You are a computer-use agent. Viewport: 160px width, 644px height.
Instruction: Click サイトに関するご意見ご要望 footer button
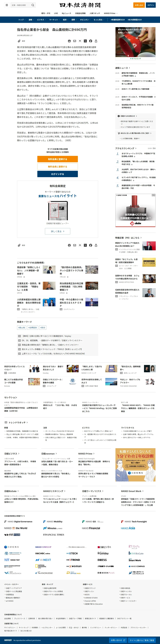tap(142, 640)
